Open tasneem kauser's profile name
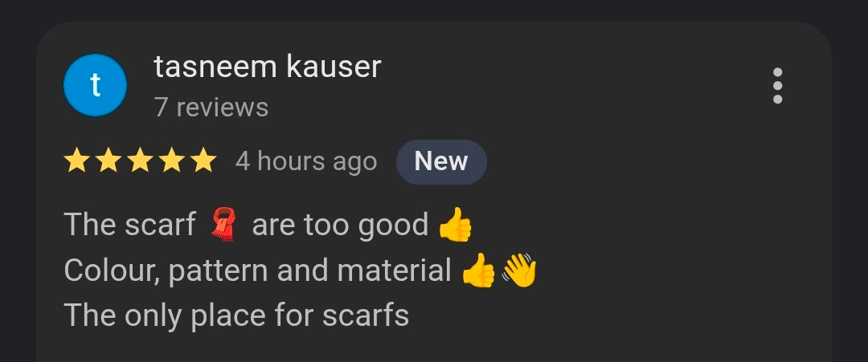Viewport: 868px width, 362px height. [x=268, y=67]
